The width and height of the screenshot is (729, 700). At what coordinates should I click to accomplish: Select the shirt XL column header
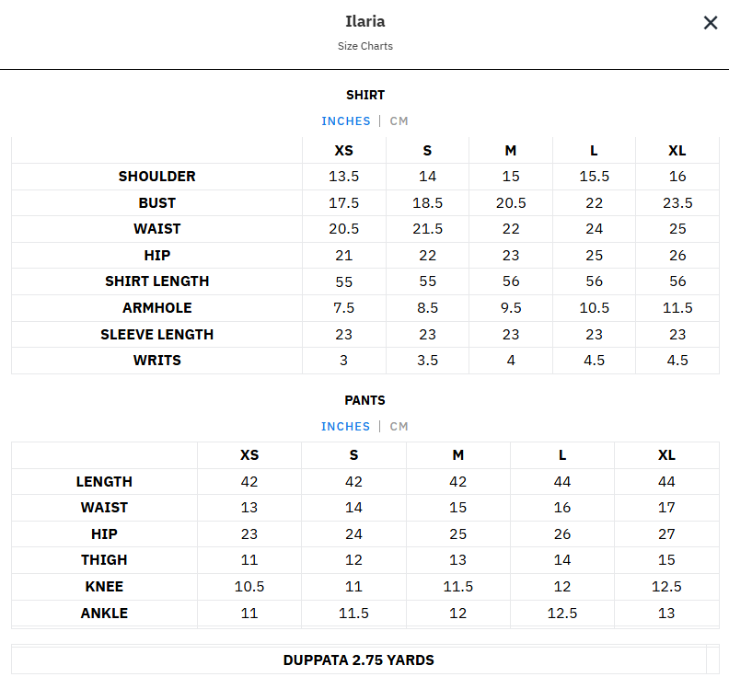677,151
